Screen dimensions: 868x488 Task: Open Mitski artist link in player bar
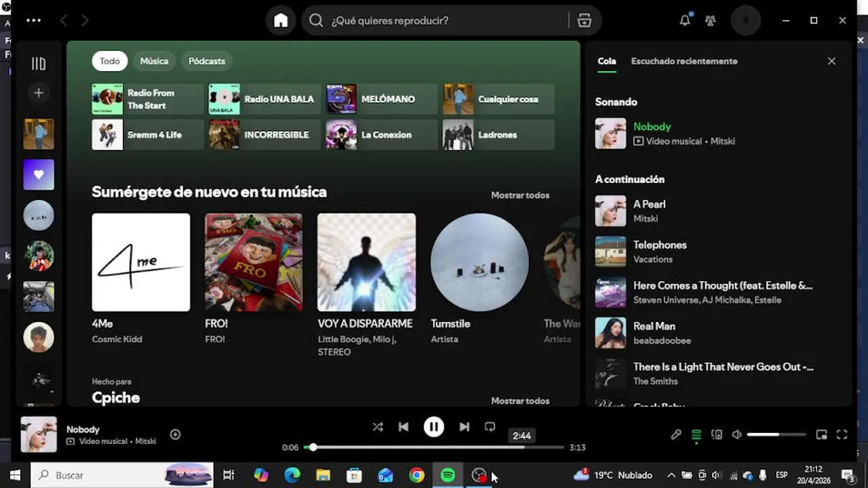point(145,441)
